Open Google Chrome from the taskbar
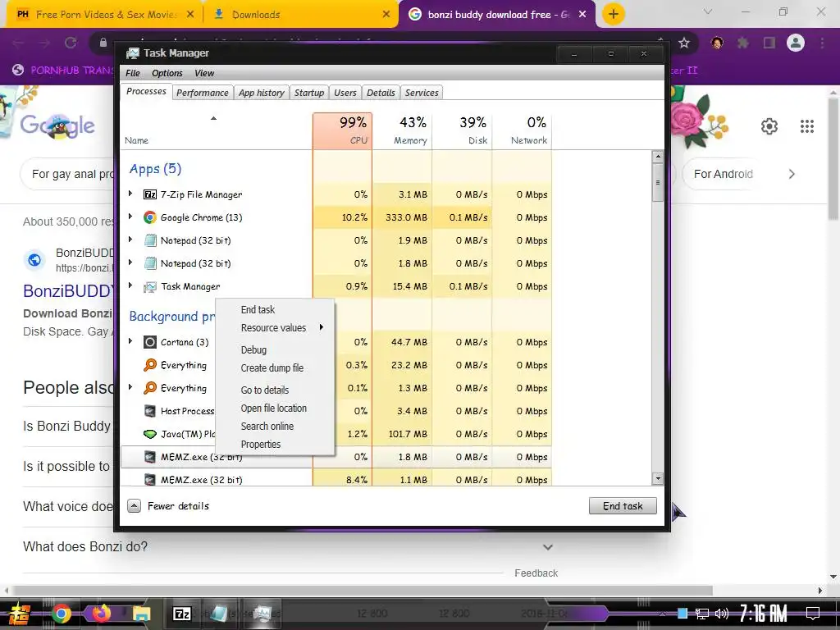Screen dimensions: 840x630 [61, 614]
